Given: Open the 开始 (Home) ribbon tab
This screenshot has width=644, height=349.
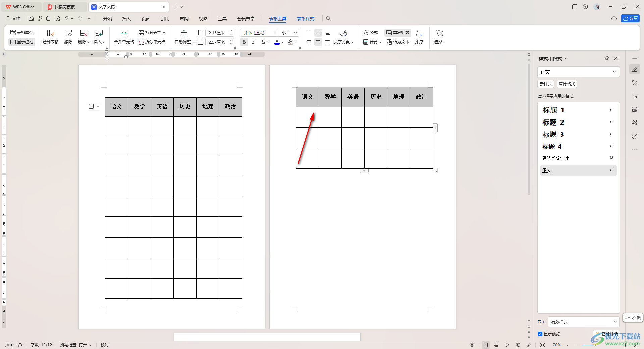Looking at the screenshot, I should point(108,19).
